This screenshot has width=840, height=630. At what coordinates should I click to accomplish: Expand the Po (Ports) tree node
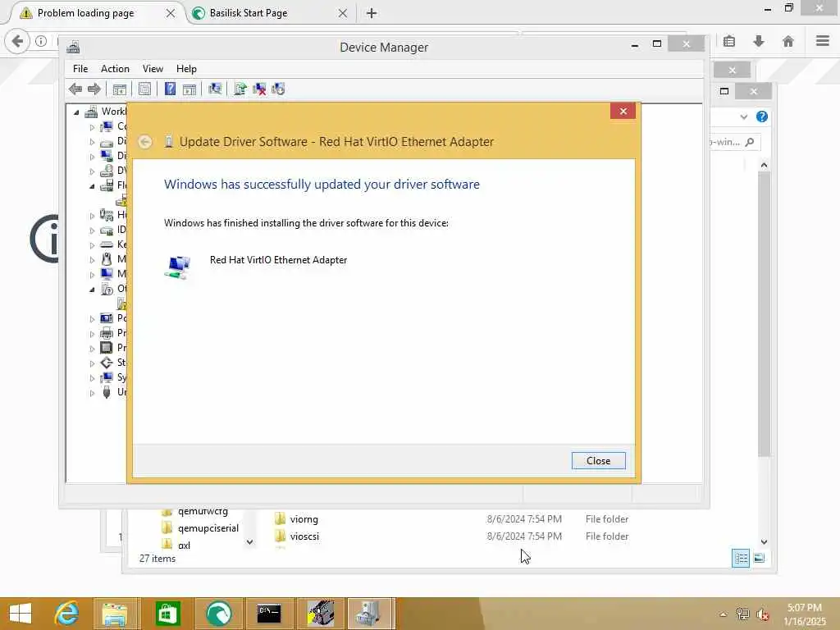(x=92, y=319)
